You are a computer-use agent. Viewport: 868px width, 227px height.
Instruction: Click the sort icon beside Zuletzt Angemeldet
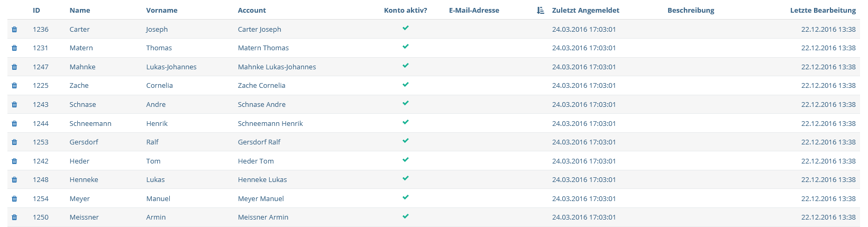(x=540, y=10)
